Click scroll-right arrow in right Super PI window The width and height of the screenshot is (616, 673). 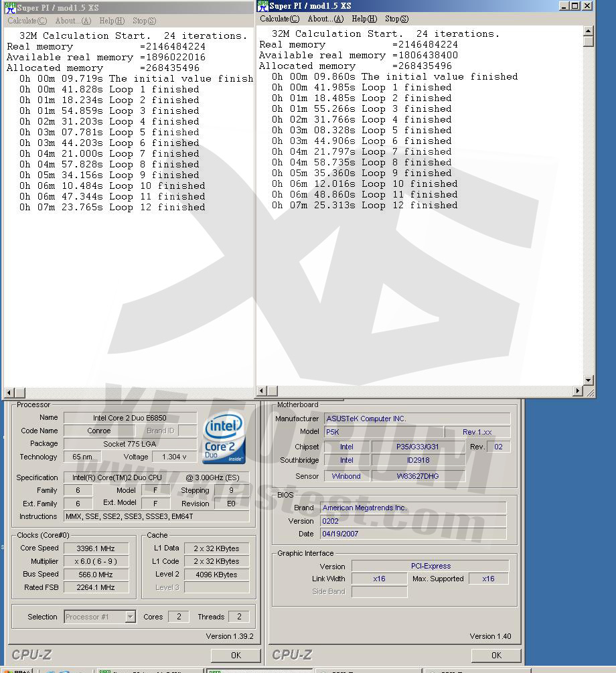click(578, 390)
